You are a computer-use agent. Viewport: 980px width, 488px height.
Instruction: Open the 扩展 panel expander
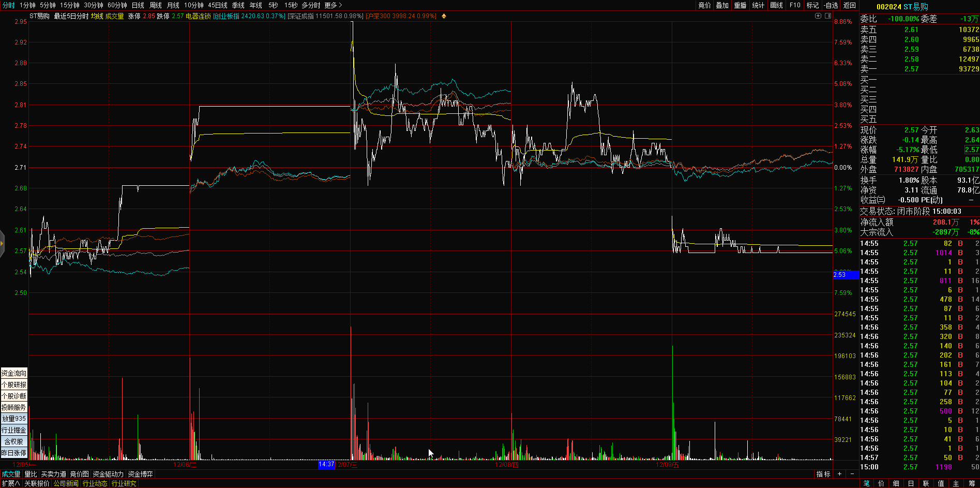[10, 483]
